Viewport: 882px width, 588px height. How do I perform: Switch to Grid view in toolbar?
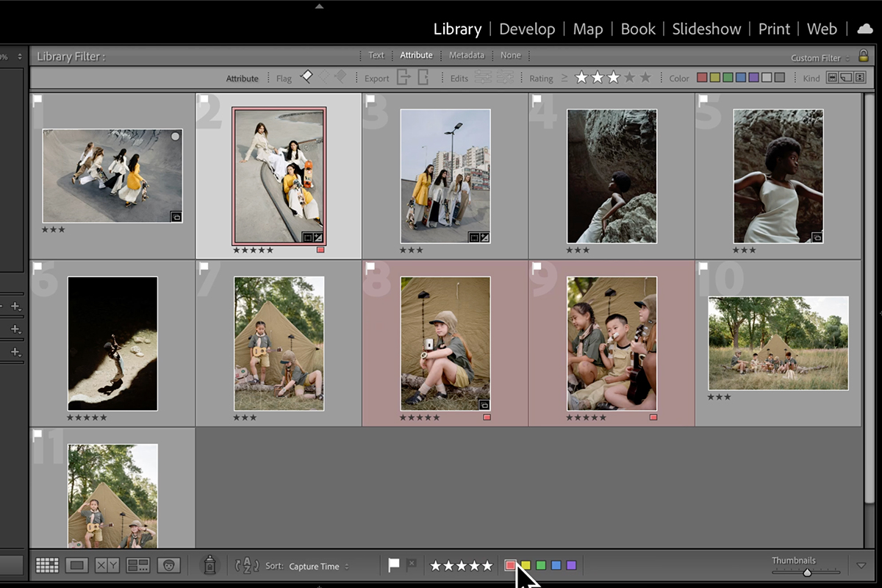click(x=47, y=565)
